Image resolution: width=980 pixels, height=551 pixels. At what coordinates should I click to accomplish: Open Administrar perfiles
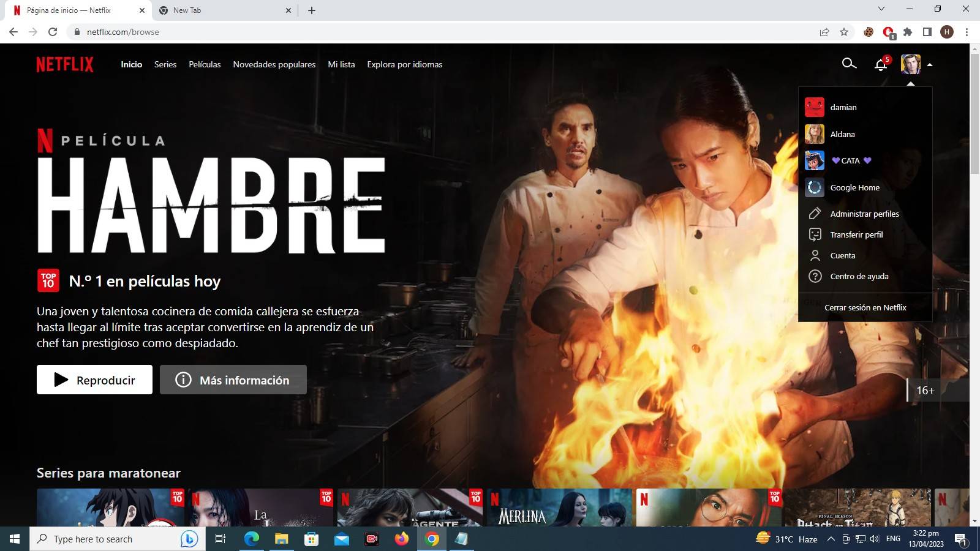(x=864, y=214)
